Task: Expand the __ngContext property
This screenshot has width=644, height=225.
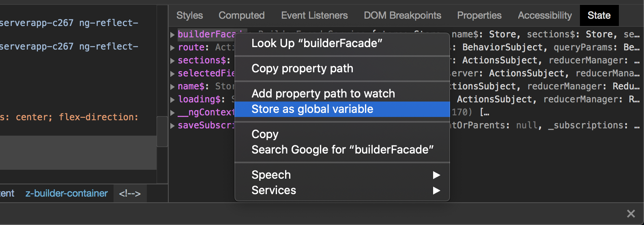Action: pyautogui.click(x=172, y=112)
